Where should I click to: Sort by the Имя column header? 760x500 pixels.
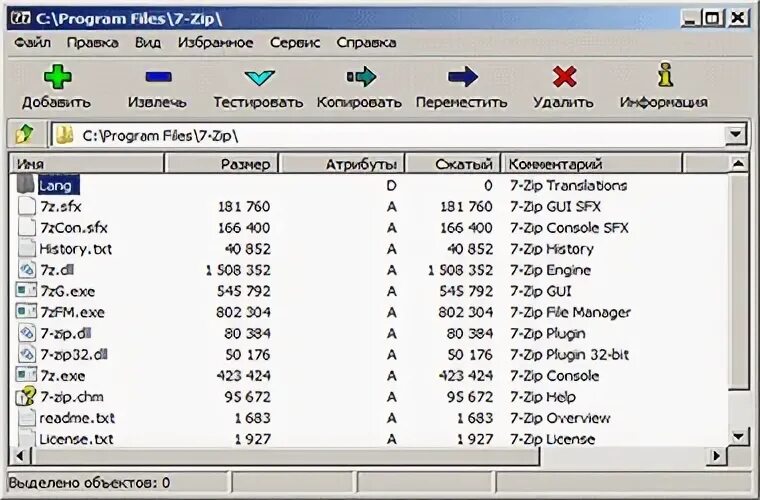pyautogui.click(x=87, y=164)
